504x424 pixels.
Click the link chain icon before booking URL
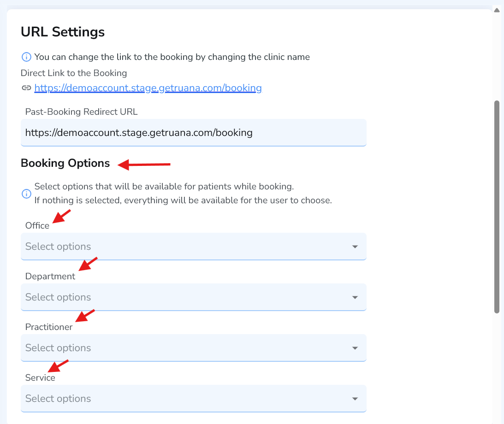[26, 88]
